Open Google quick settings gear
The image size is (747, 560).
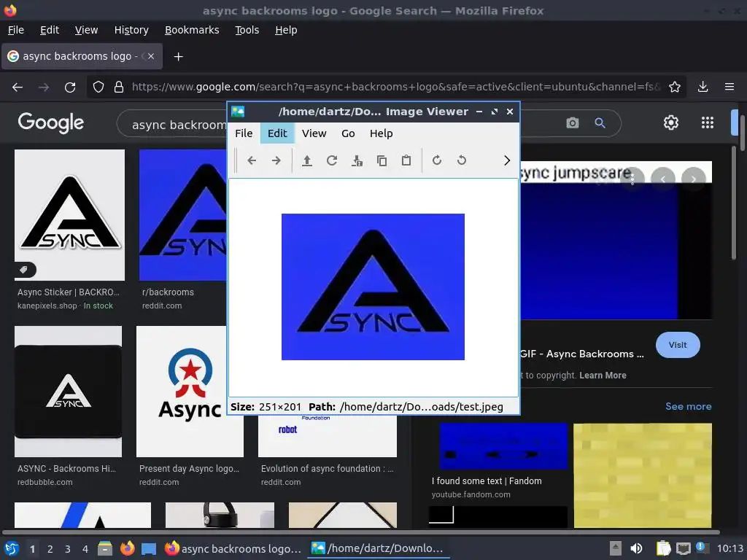(x=671, y=122)
